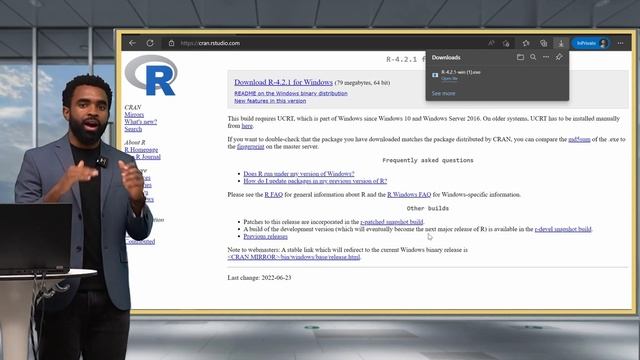
Task: Click the browser back arrow
Action: 132,43
